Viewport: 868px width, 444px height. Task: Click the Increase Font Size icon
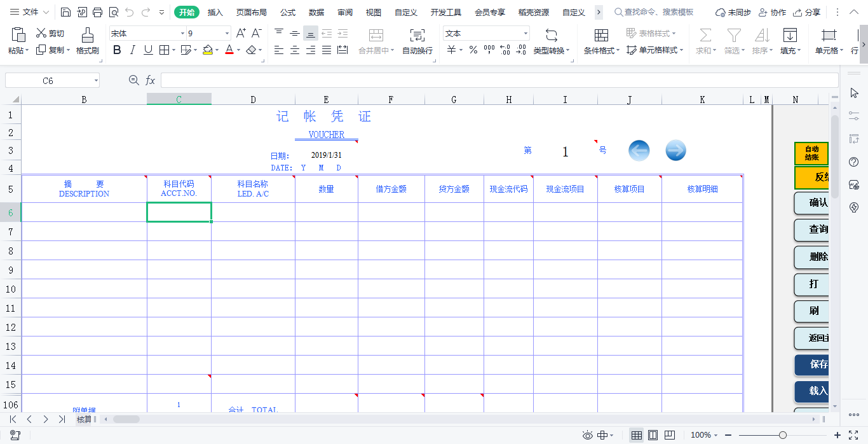(x=241, y=34)
